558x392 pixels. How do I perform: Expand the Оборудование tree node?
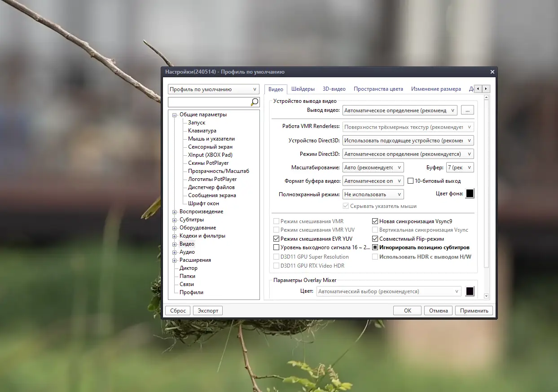pos(175,228)
